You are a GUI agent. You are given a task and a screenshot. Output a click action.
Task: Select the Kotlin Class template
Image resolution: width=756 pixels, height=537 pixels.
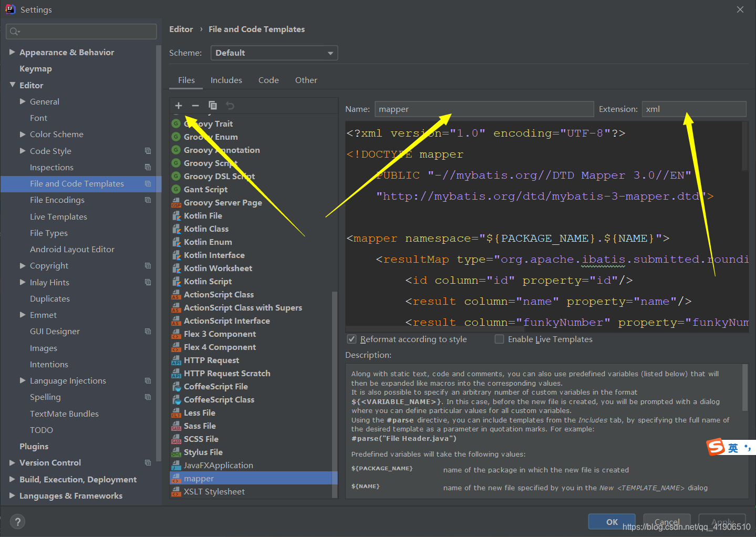click(206, 229)
